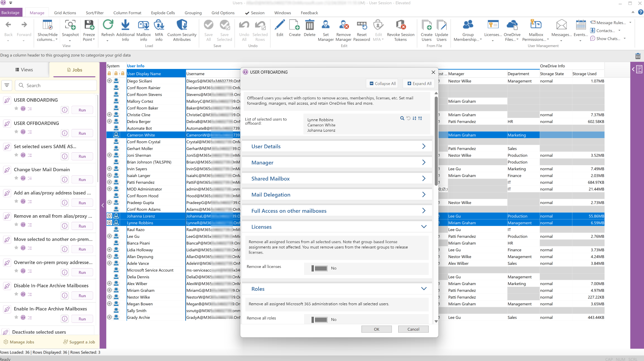
Task: Toggle the Remove all licenses switch
Action: (x=319, y=268)
